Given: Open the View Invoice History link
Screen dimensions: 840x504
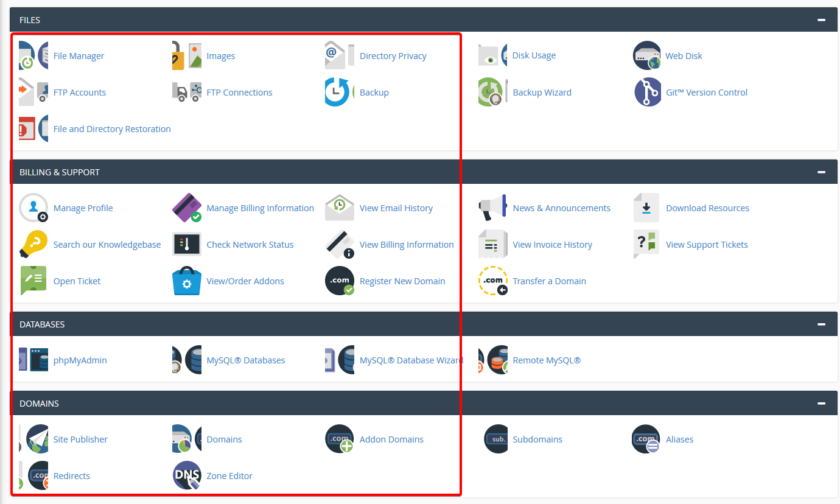Looking at the screenshot, I should point(552,245).
